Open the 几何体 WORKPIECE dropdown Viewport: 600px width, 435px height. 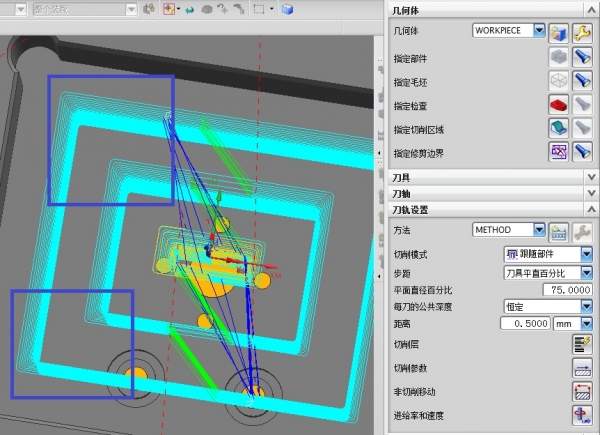point(539,30)
